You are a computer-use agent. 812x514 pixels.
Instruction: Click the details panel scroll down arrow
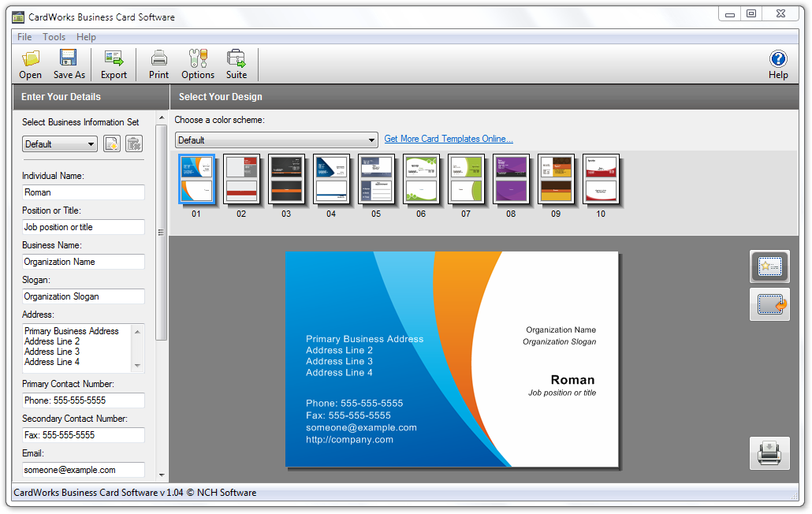tap(162, 475)
